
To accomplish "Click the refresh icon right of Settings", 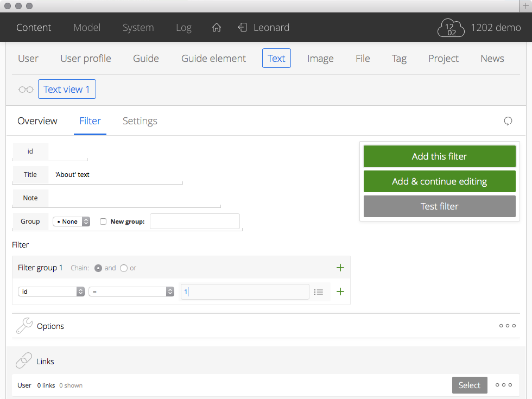I will 508,121.
